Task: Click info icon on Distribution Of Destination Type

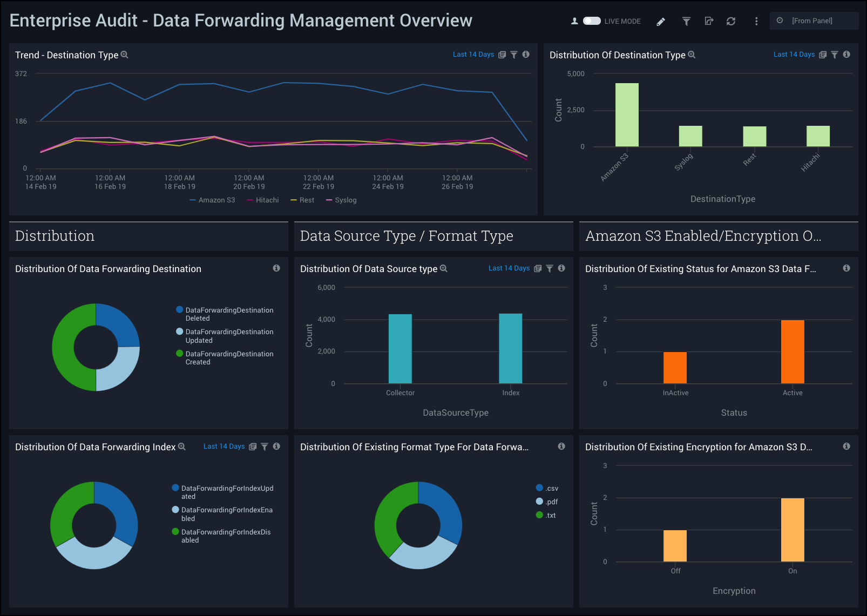Action: [846, 55]
